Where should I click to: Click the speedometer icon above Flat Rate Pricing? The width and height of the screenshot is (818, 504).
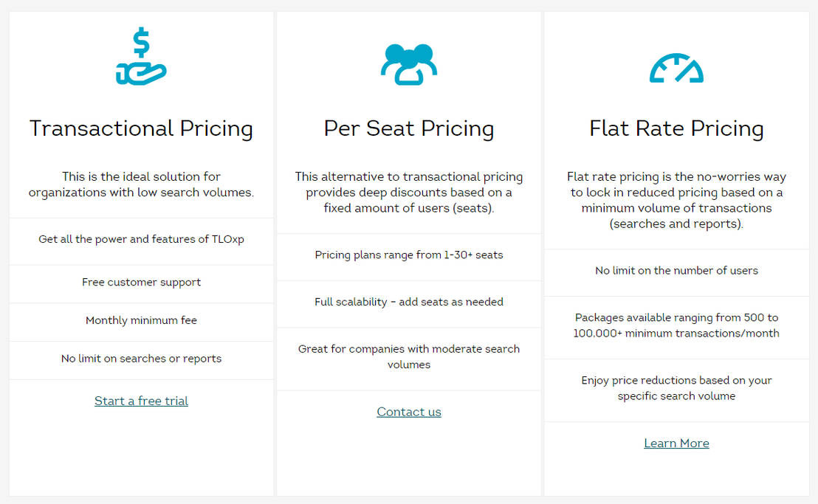point(676,66)
